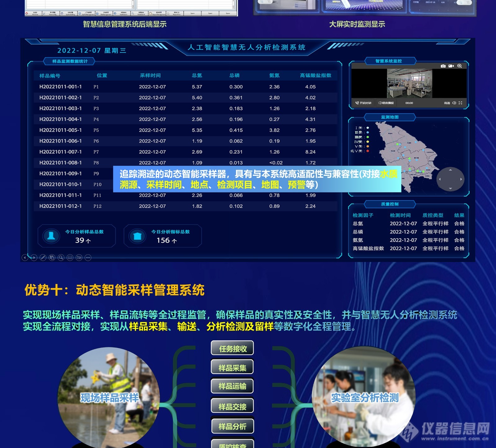
Task: Pan the map right with the right arrow
Action: tap(461, 179)
